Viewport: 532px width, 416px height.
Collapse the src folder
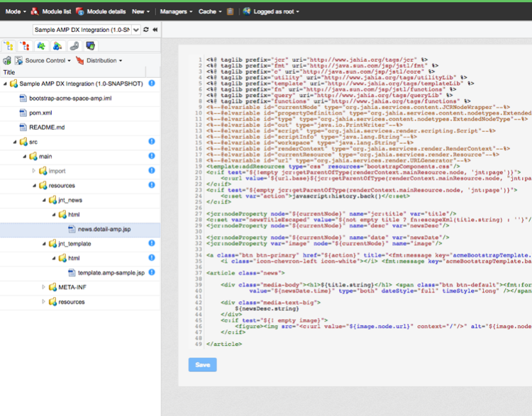coord(15,142)
